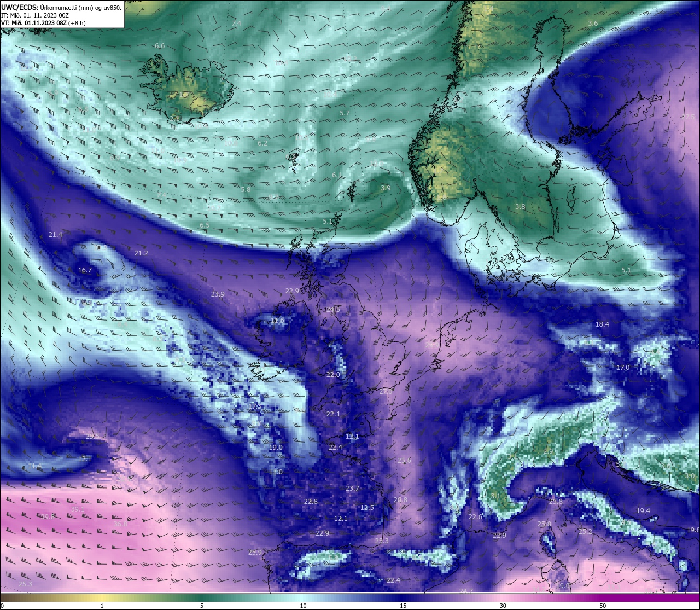Click the 17.0 value on the right

[623, 368]
